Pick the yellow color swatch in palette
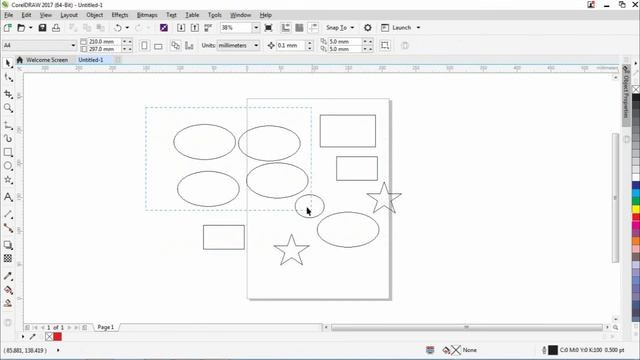 pos(636,209)
